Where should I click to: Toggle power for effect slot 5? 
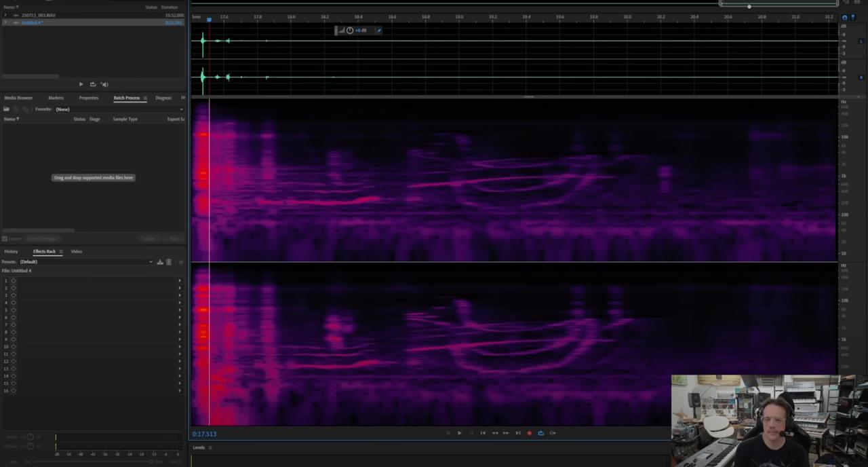tap(13, 310)
